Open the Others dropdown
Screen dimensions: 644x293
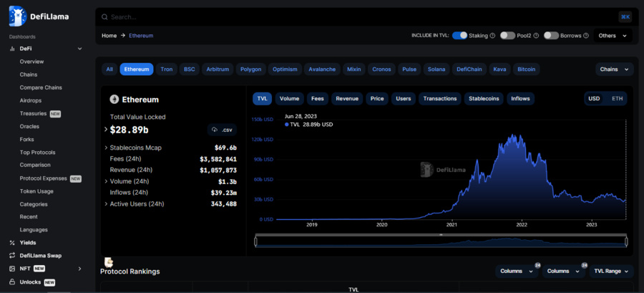613,36
